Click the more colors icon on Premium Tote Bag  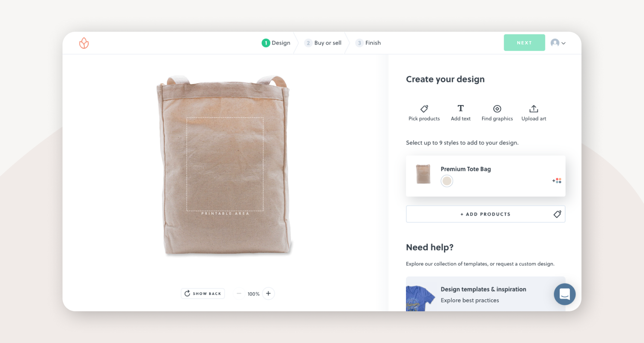(x=556, y=181)
